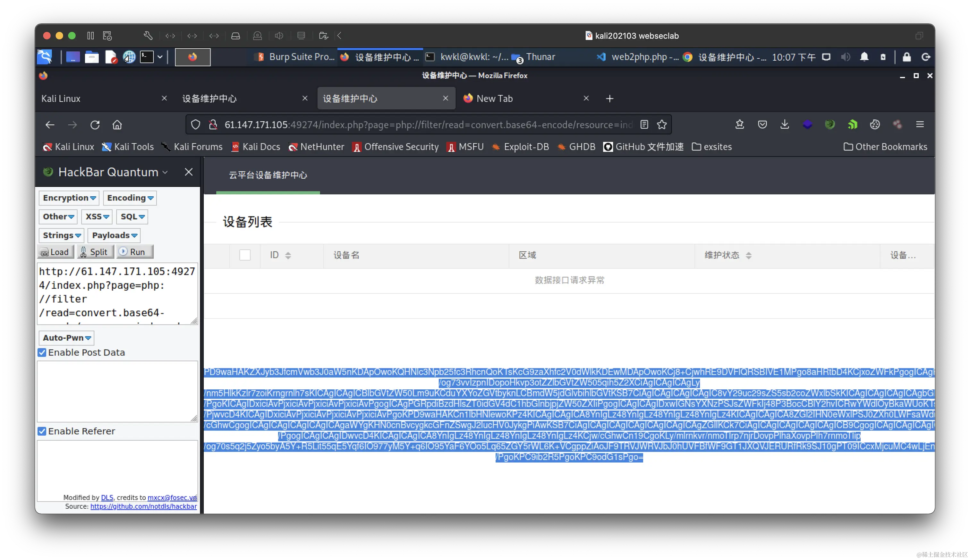Toggle reader view icon in address bar
This screenshot has height=560, width=970.
[x=644, y=125]
